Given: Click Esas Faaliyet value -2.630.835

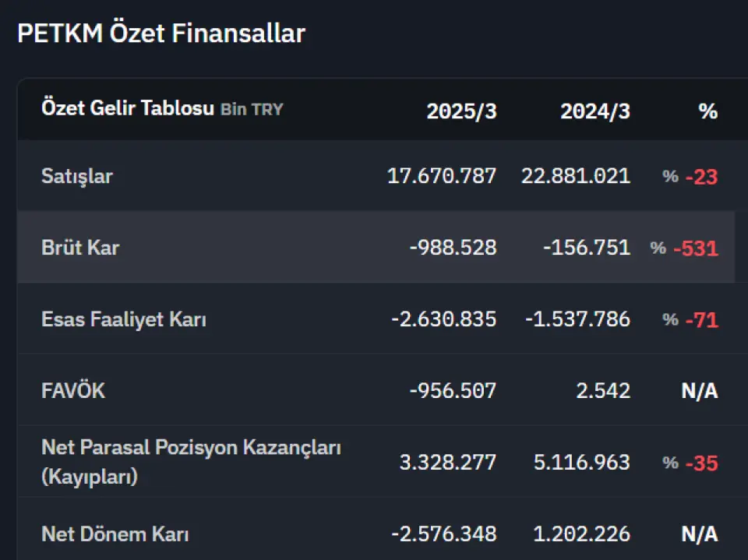Looking at the screenshot, I should point(443,319).
